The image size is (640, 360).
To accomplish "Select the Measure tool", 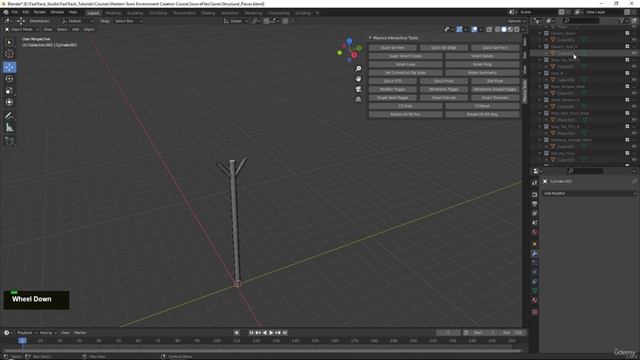I will (x=9, y=128).
